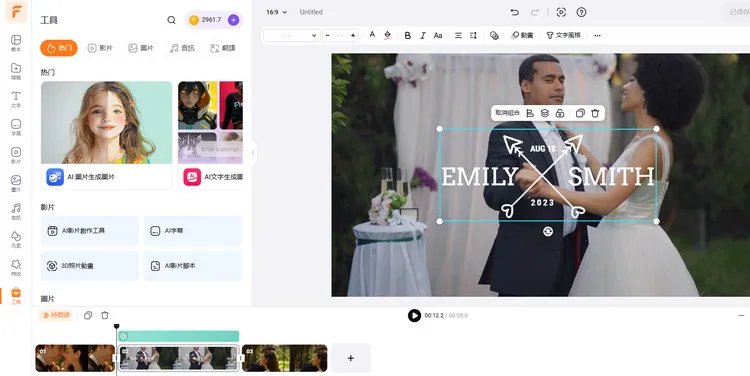Viewport: 750px width, 376px height.
Task: Open the 16:9 aspect ratio dropdown
Action: tap(276, 12)
